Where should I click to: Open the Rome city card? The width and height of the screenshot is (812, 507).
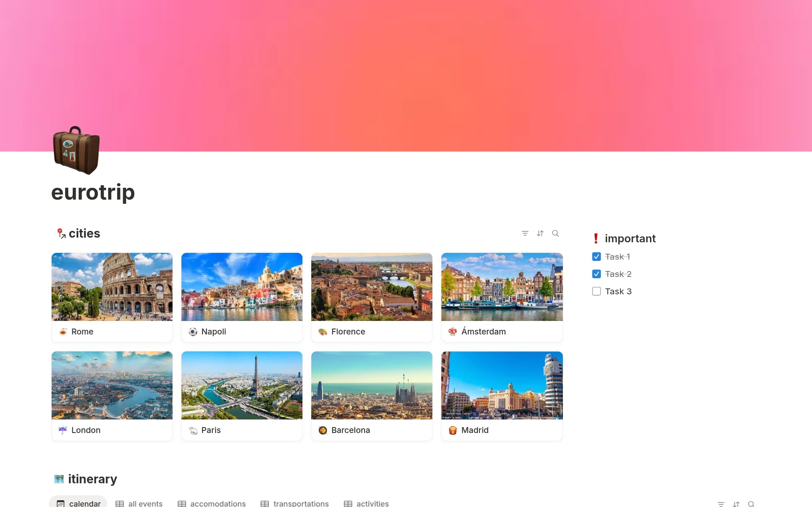click(x=112, y=296)
